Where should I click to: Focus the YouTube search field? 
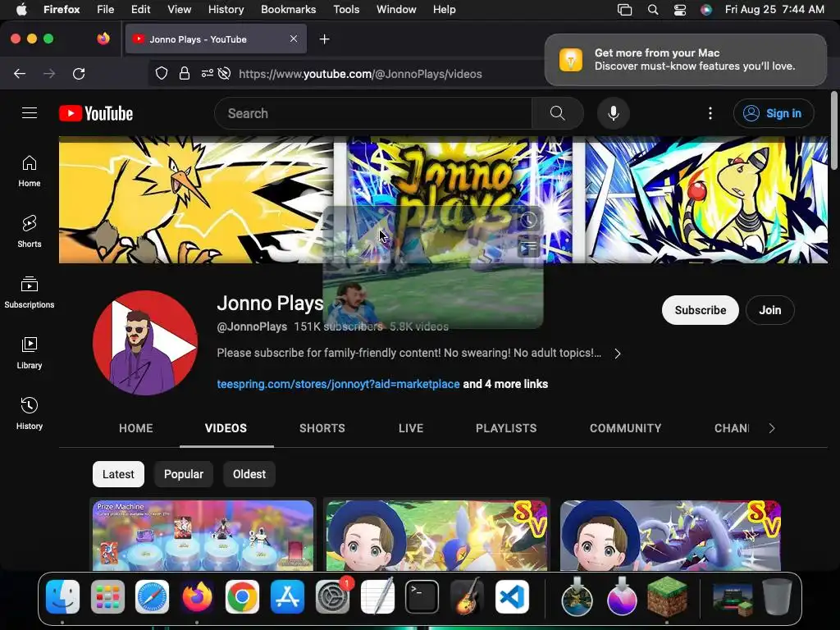coord(373,113)
